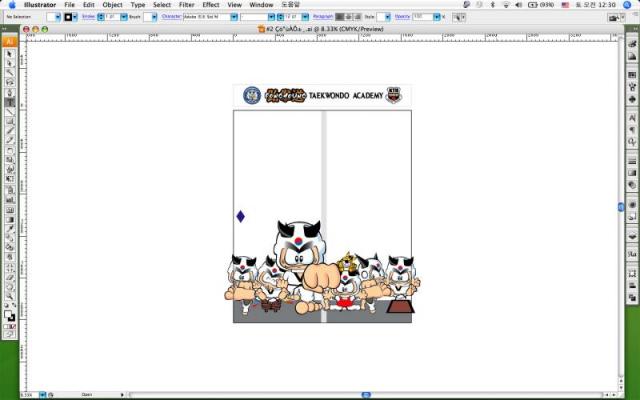640x400 pixels.
Task: Click the vertical scrollbar thumb
Action: coord(621,207)
